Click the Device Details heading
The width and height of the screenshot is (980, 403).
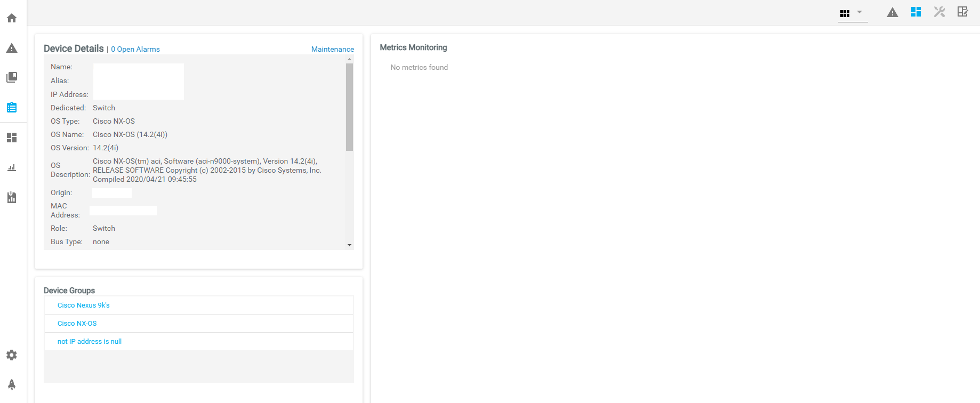(74, 49)
